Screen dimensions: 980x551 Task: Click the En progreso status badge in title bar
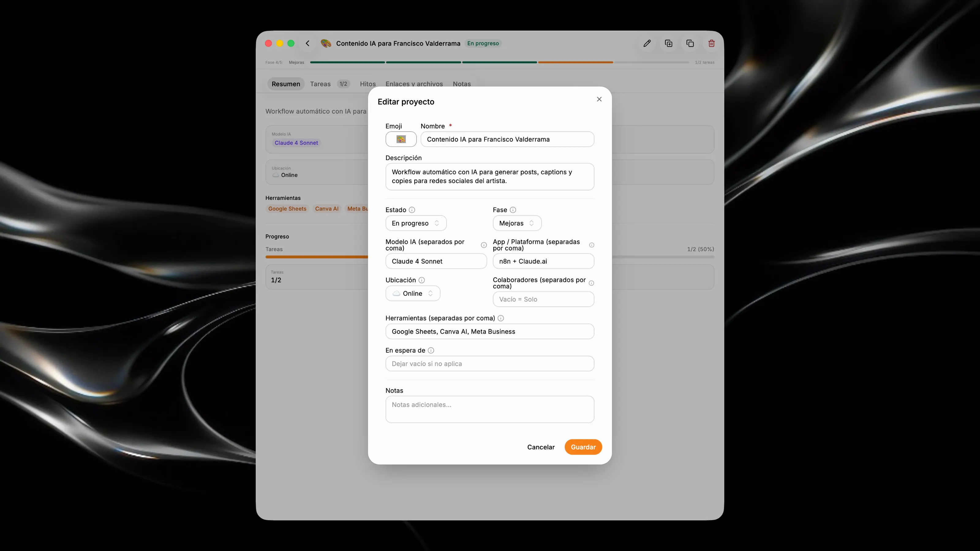click(483, 43)
